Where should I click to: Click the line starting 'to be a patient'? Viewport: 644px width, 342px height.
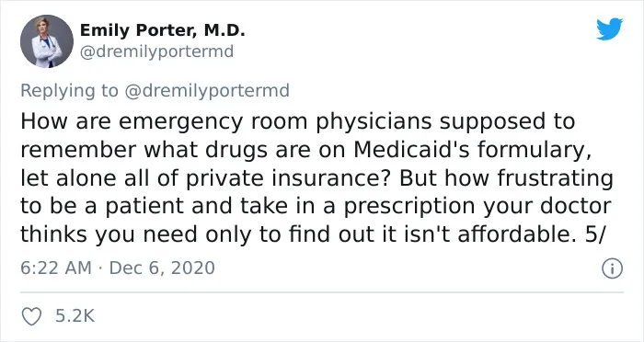pyautogui.click(x=316, y=207)
